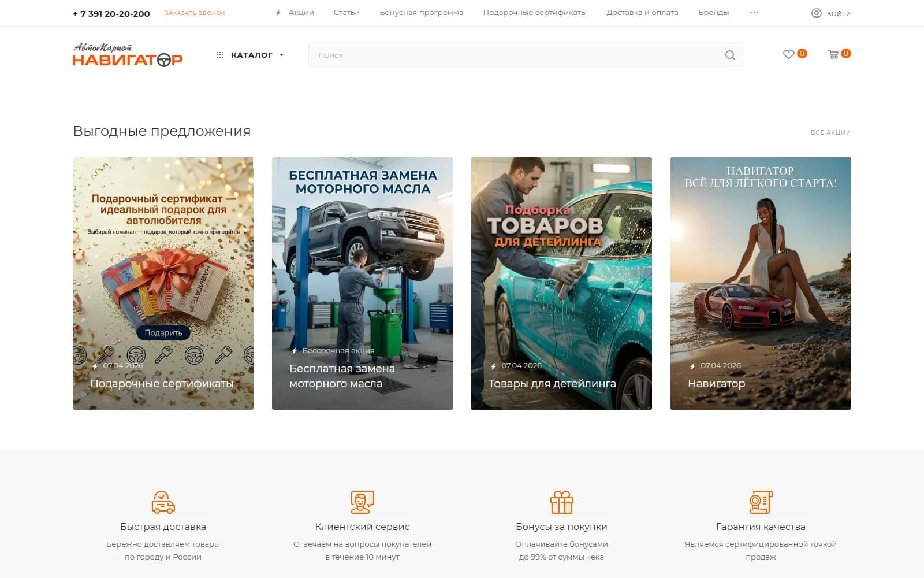
Task: Click the КАТАЛОГ button
Action: (x=251, y=55)
